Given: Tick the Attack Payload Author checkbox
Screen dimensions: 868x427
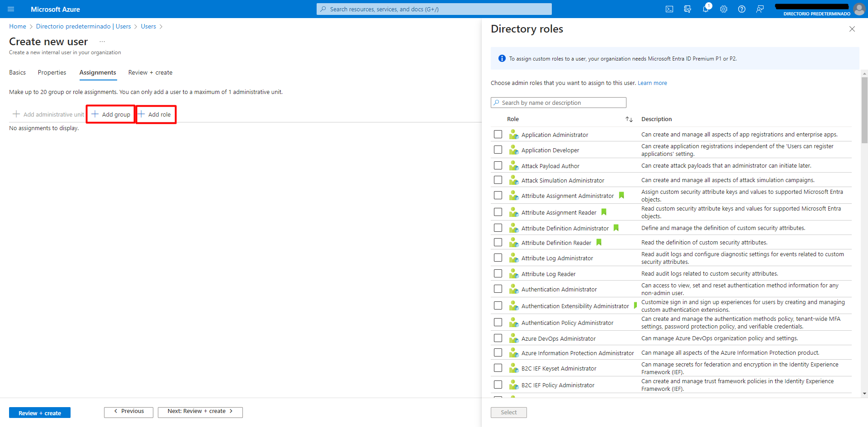Looking at the screenshot, I should pos(498,165).
